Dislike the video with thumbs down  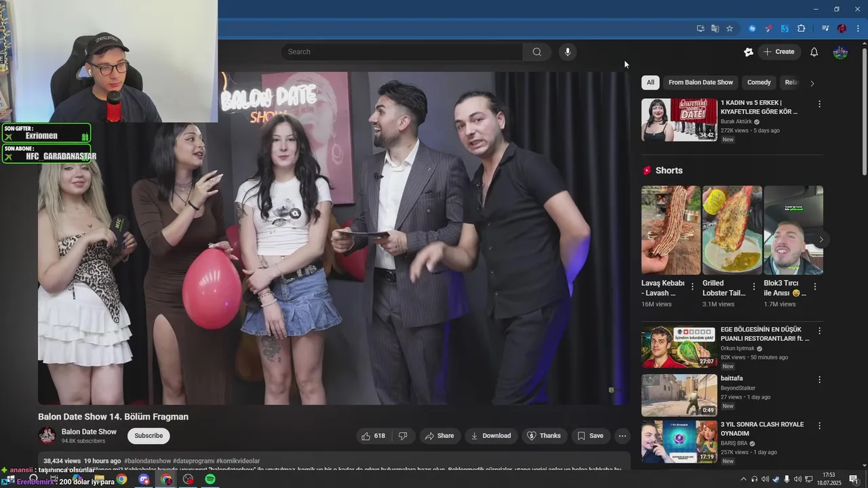403,436
